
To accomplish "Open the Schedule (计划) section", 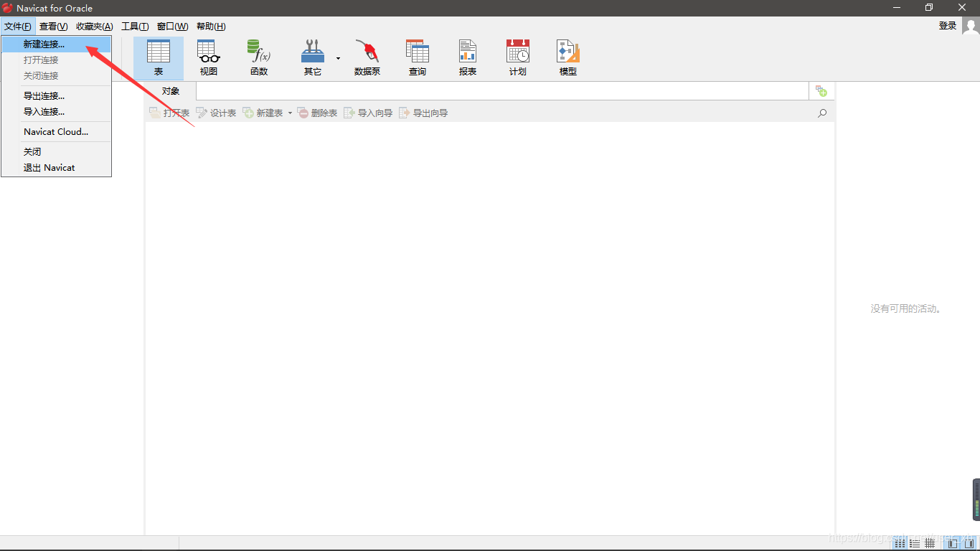I will [518, 58].
